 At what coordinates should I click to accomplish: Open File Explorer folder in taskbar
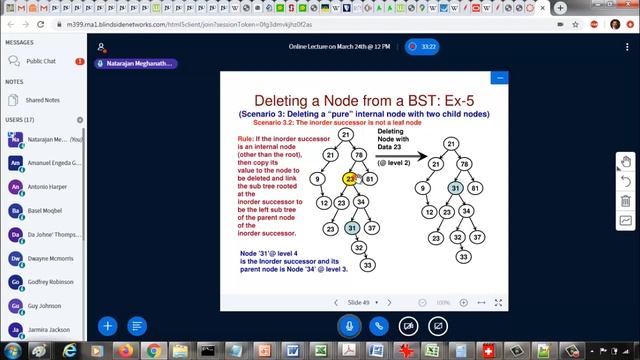pyautogui.click(x=180, y=351)
